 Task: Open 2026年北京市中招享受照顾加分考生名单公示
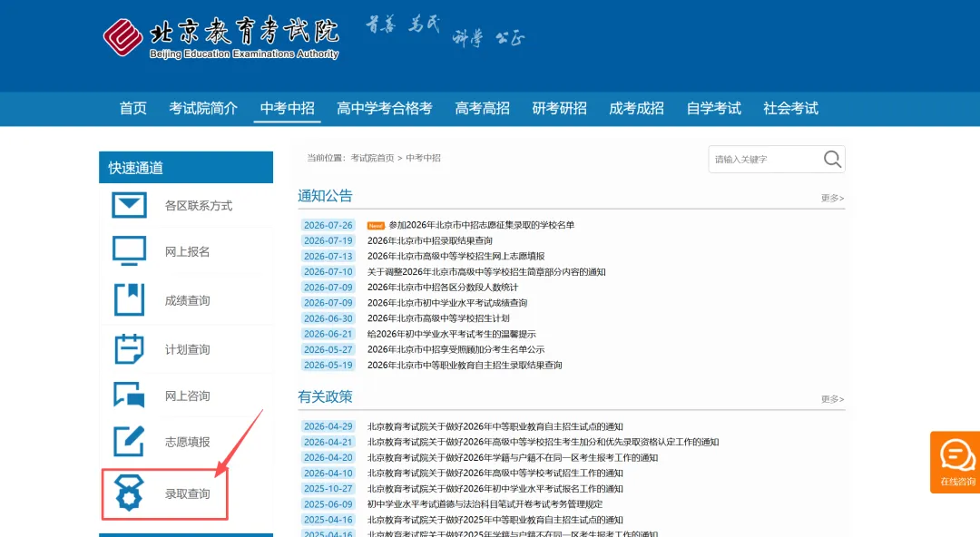coord(456,349)
